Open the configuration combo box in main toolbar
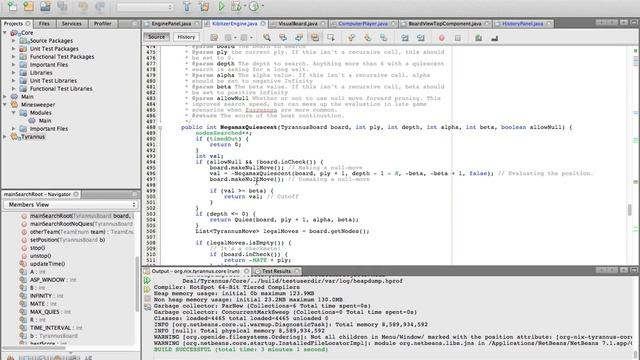640x360 pixels. pyautogui.click(x=145, y=7)
